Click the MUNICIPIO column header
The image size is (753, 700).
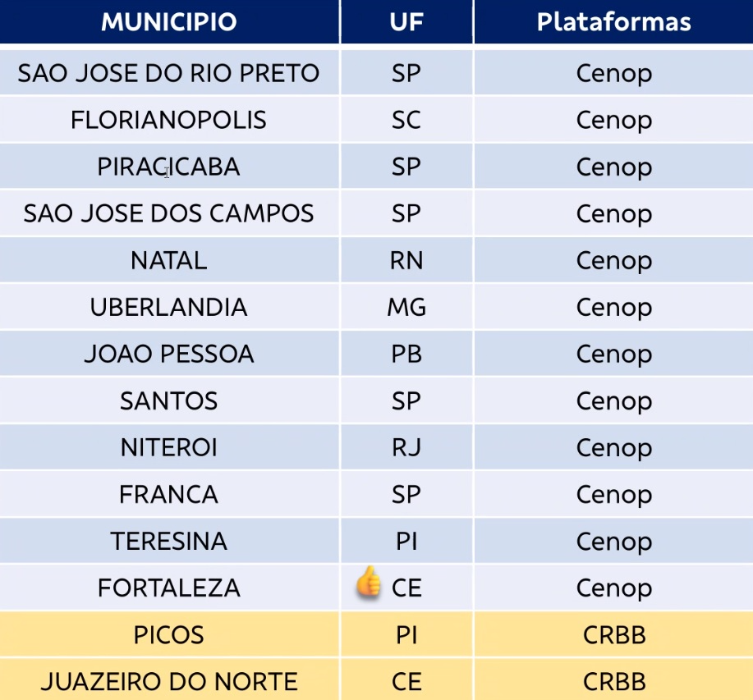pos(169,22)
